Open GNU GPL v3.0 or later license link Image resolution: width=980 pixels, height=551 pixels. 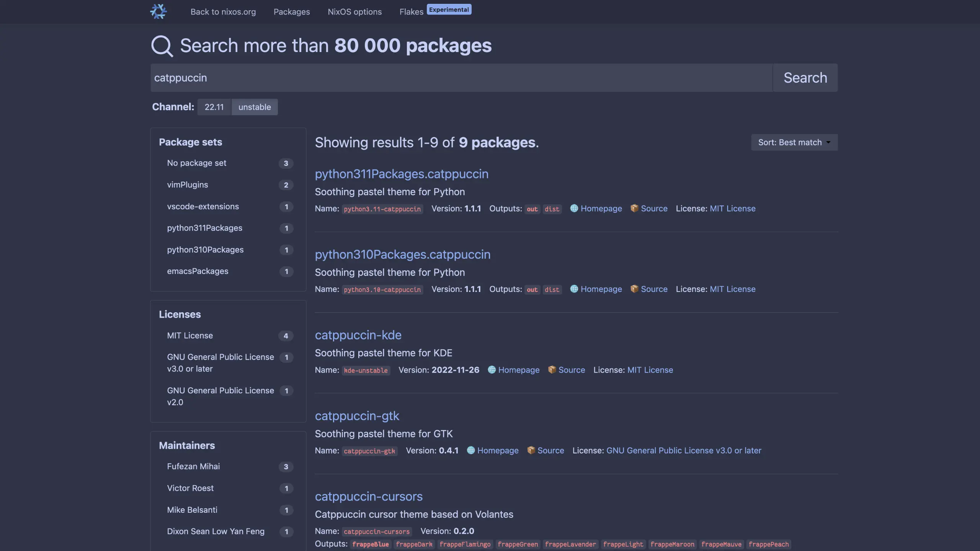[684, 451]
